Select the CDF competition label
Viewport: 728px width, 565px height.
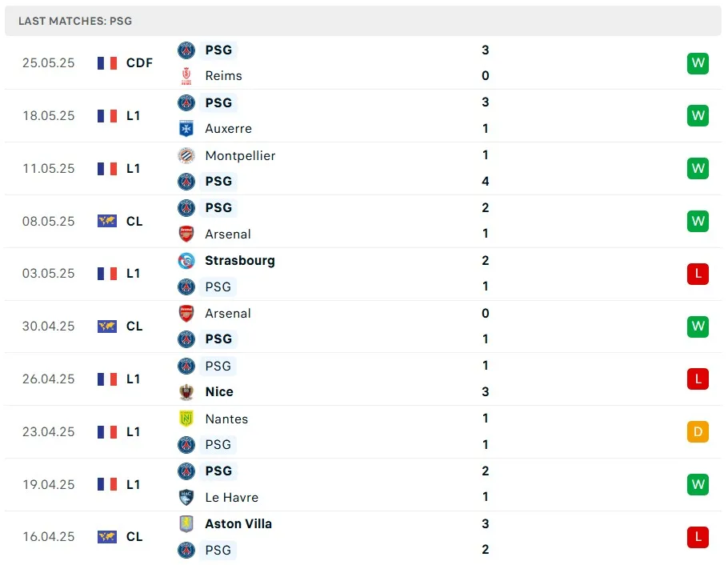(x=139, y=62)
